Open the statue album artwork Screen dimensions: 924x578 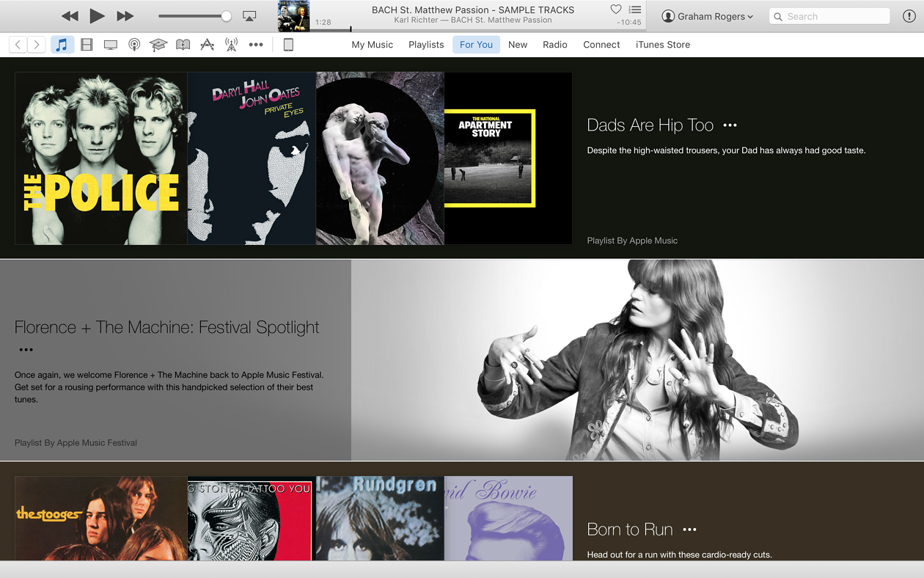coord(380,158)
